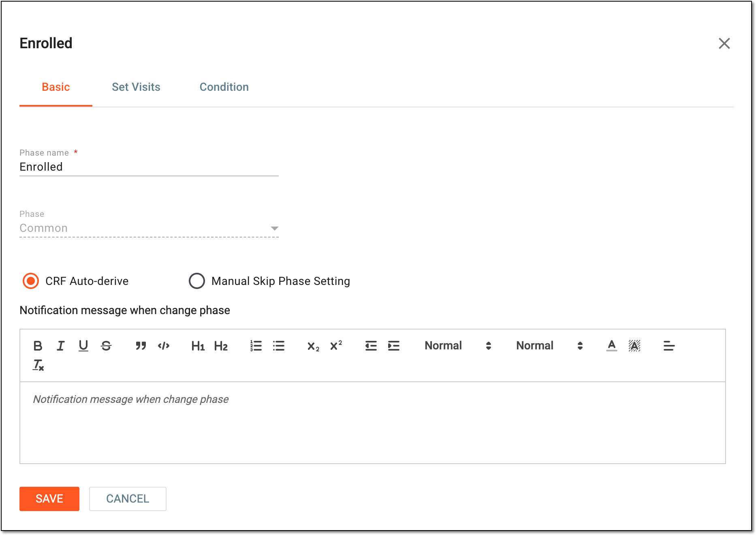
Task: Apply superscript formatting
Action: click(x=336, y=346)
